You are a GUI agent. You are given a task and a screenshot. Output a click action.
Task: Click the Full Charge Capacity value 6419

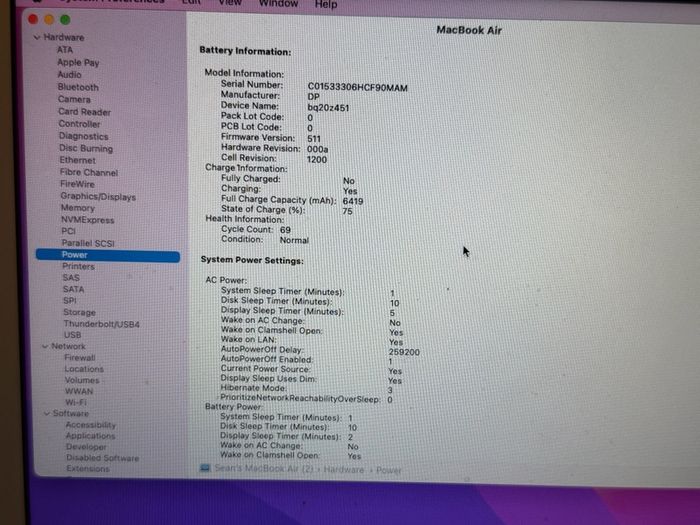pos(353,201)
